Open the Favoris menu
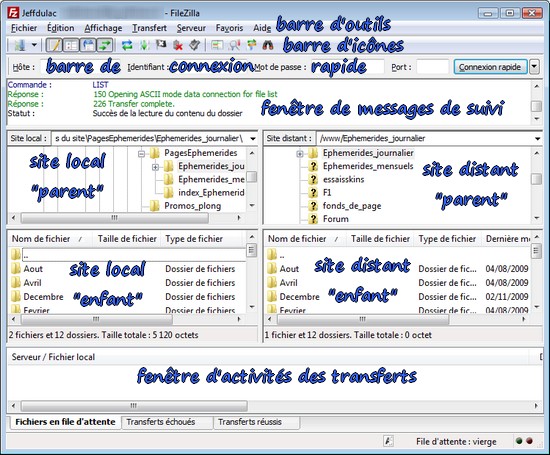Screen dimensions: 550x455 (x=229, y=28)
